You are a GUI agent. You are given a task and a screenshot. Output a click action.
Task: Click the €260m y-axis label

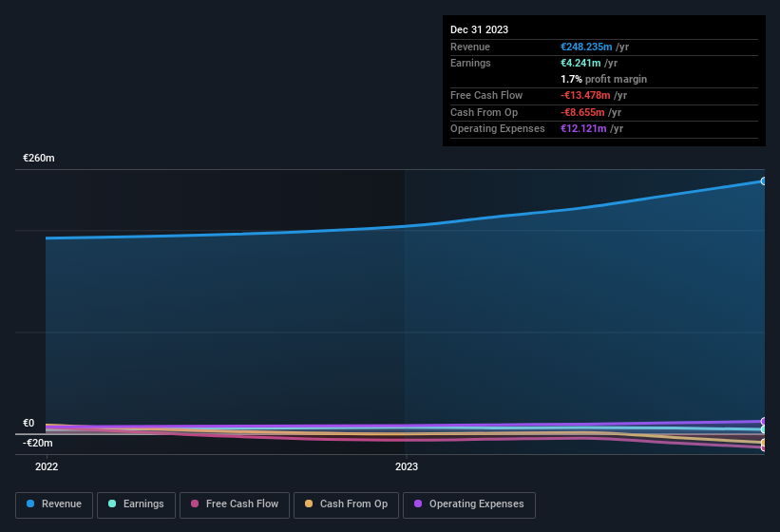(x=39, y=158)
